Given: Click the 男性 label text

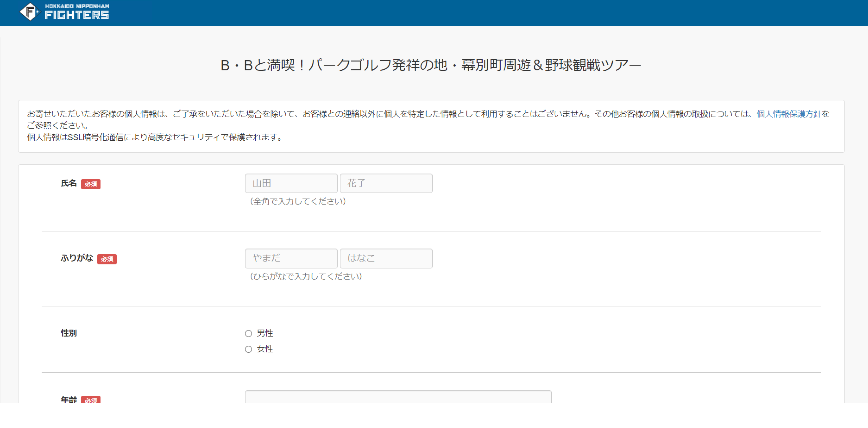Looking at the screenshot, I should [x=265, y=333].
